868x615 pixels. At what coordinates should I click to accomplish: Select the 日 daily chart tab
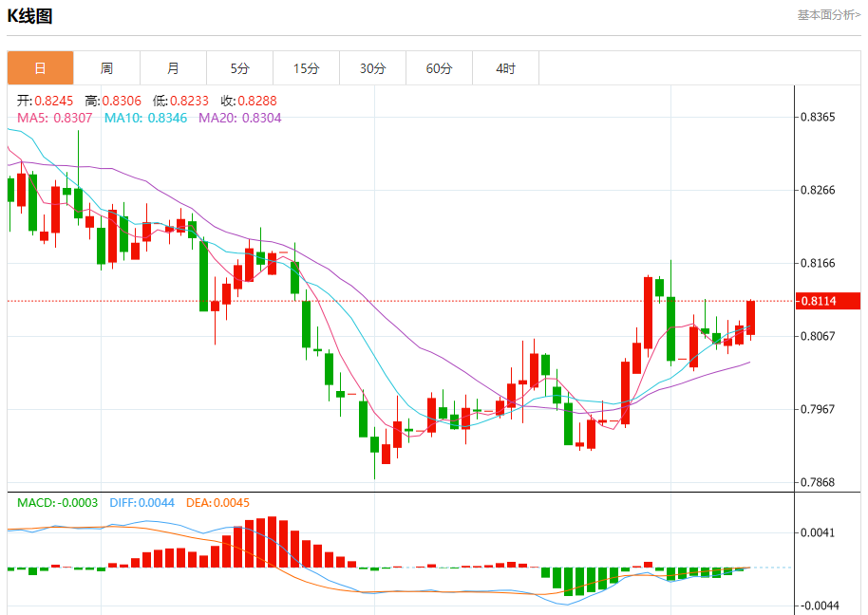click(41, 68)
